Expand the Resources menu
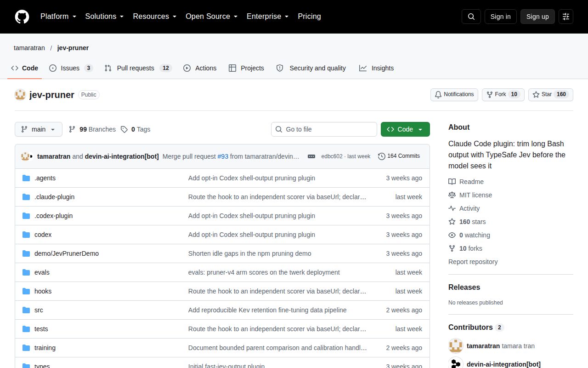This screenshot has width=588, height=368. pos(155,17)
